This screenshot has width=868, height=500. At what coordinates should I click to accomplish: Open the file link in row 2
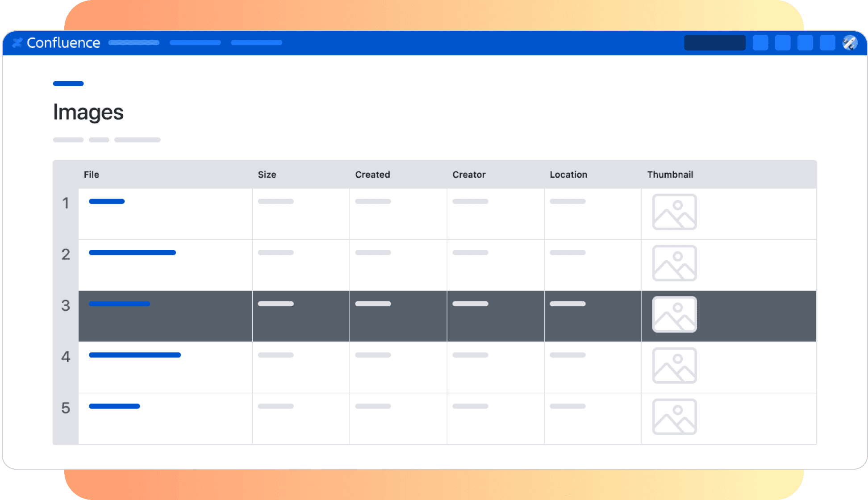(132, 252)
